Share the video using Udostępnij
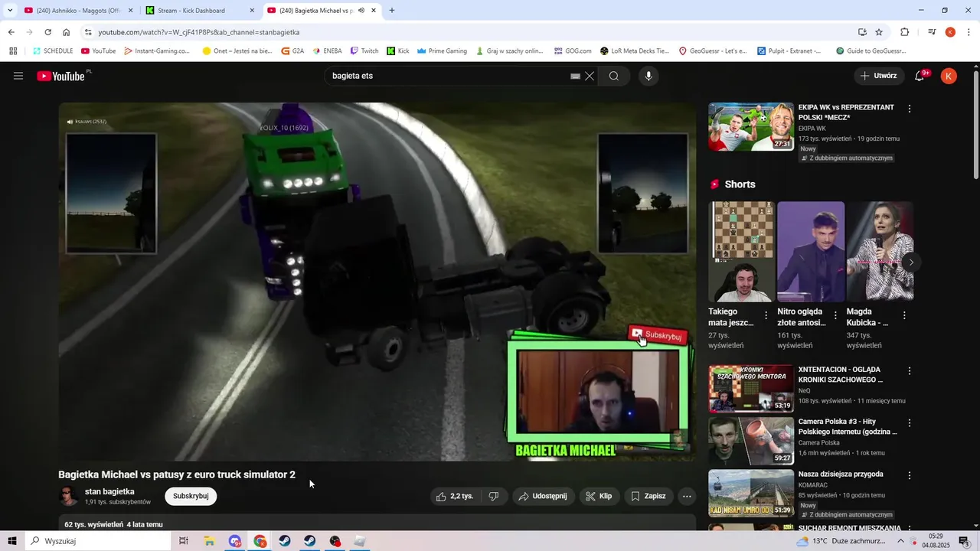This screenshot has height=551, width=980. tap(543, 496)
